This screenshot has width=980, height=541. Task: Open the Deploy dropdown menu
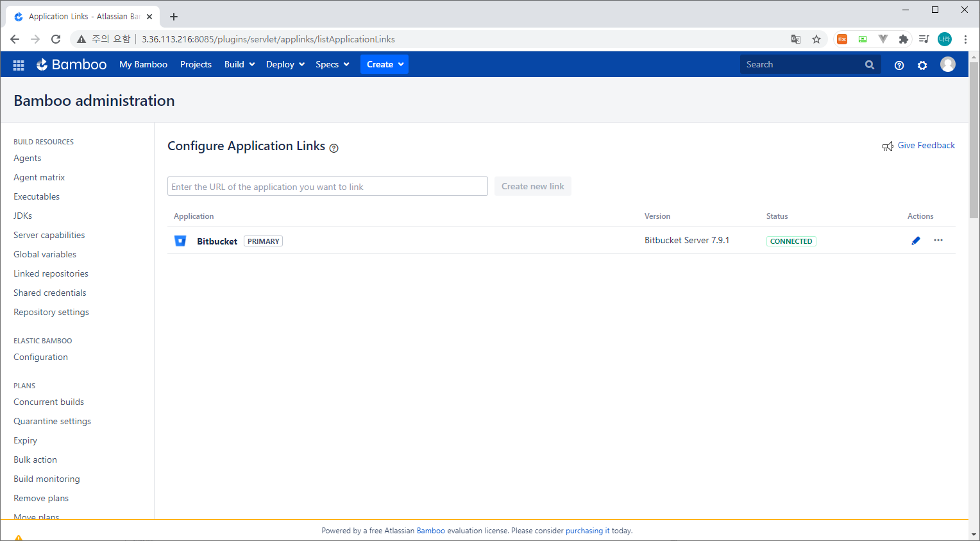pyautogui.click(x=285, y=64)
